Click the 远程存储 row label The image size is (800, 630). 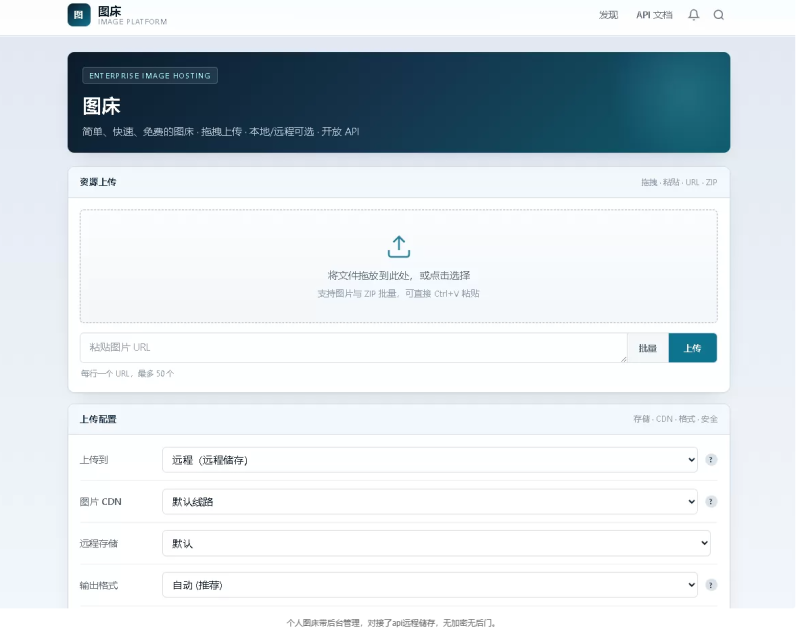tap(98, 543)
